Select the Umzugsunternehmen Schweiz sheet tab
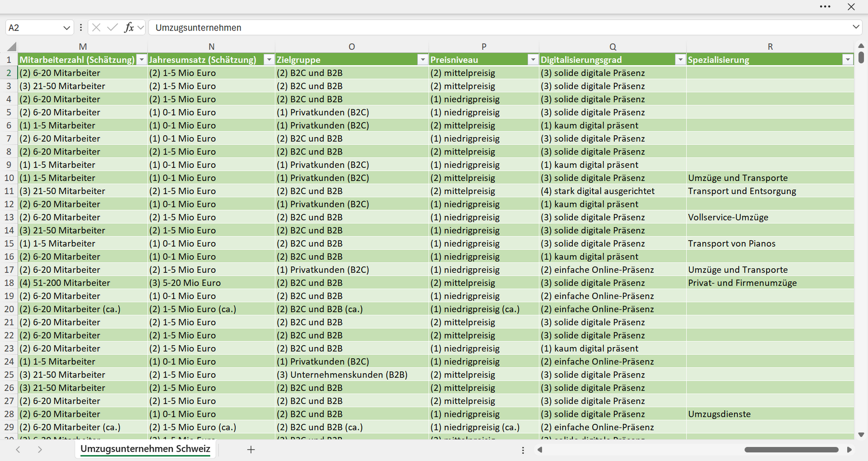Viewport: 868px width, 461px height. coord(145,449)
